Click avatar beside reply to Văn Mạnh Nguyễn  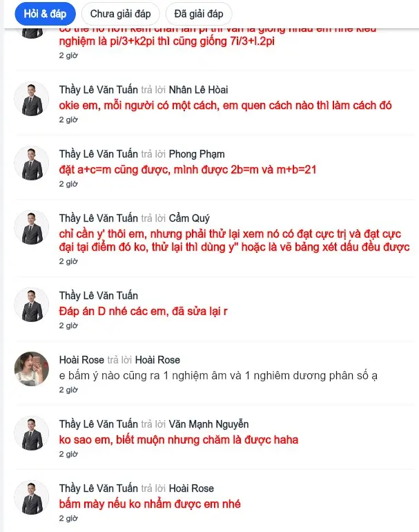(x=32, y=433)
